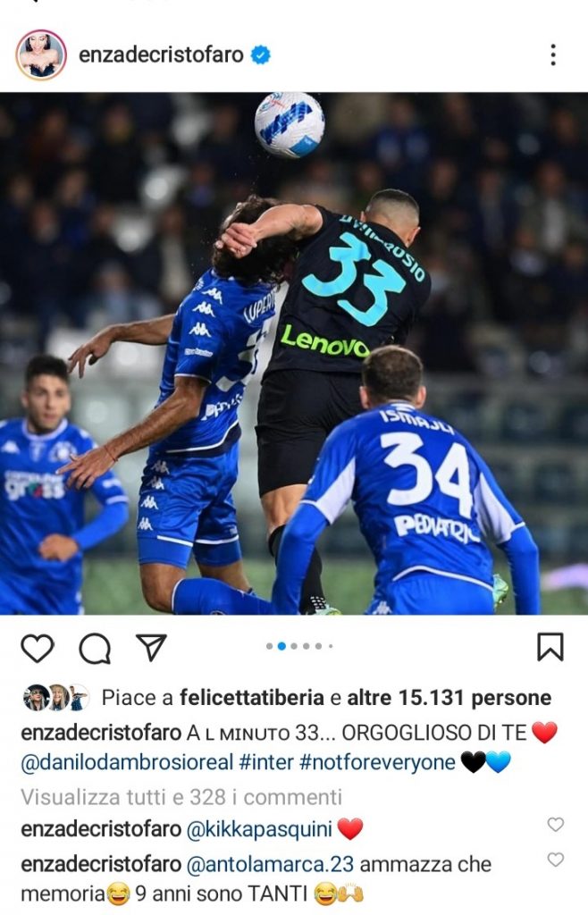Screen dimensions: 588x915
Task: Tap the enzadecristofaro username in header
Action: click(161, 55)
